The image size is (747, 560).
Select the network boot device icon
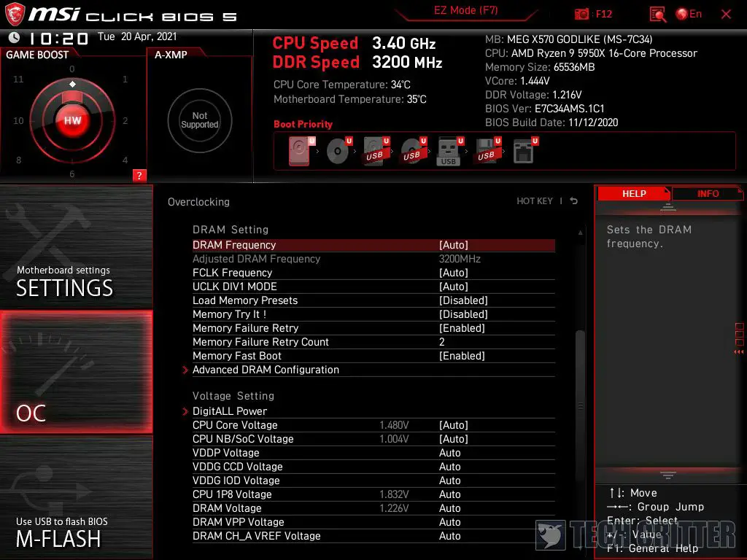[525, 150]
